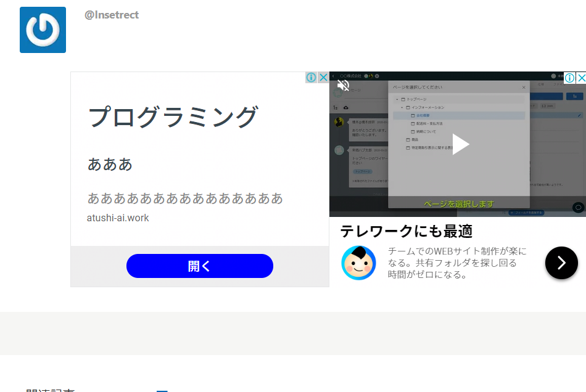The height and width of the screenshot is (392, 586).
Task: Click the back arrow beside ○○株式会社
Action: [x=334, y=75]
